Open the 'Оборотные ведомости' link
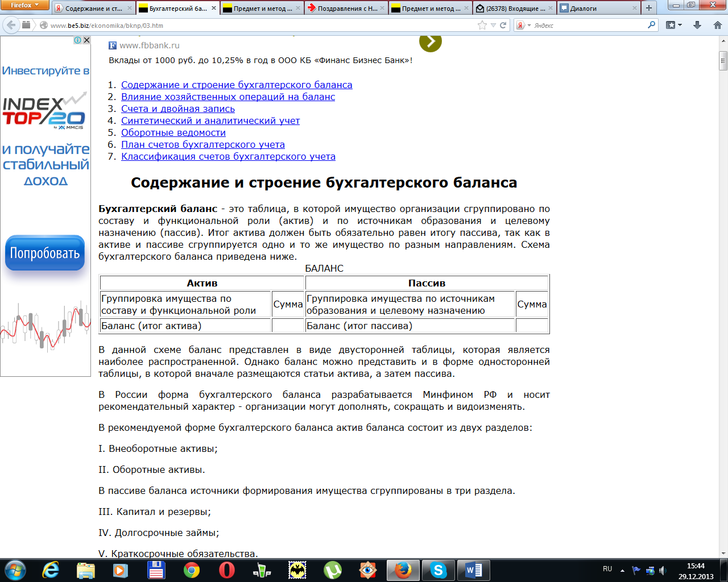This screenshot has width=728, height=582. (173, 132)
